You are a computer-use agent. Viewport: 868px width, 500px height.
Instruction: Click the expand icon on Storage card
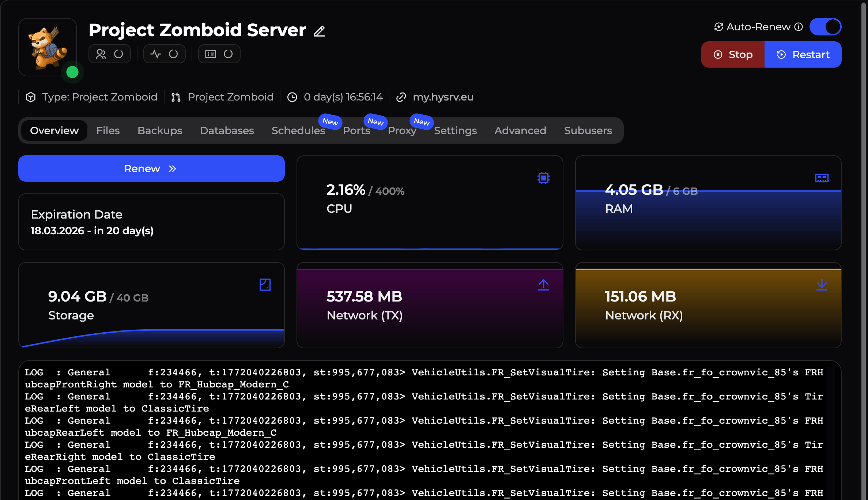pyautogui.click(x=265, y=285)
